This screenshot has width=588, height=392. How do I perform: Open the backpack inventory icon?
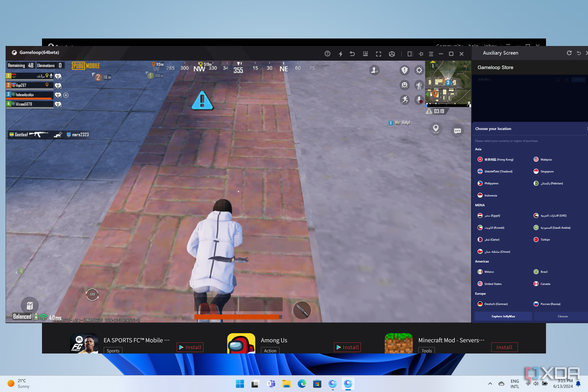tap(30, 305)
